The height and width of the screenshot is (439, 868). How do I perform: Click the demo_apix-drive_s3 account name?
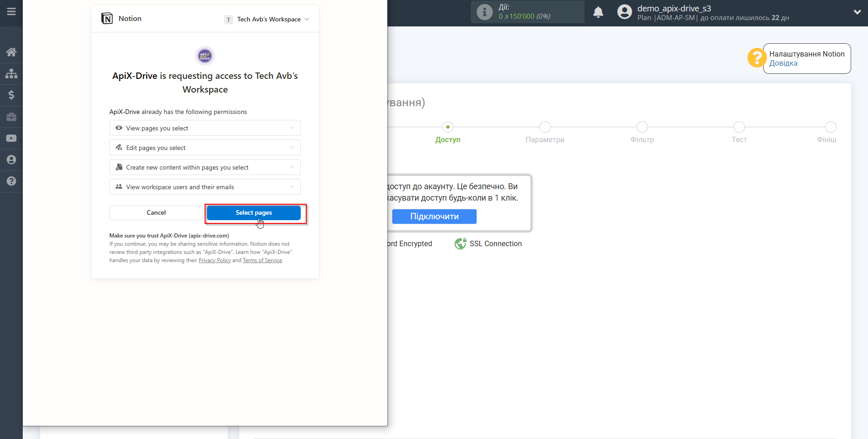(674, 8)
